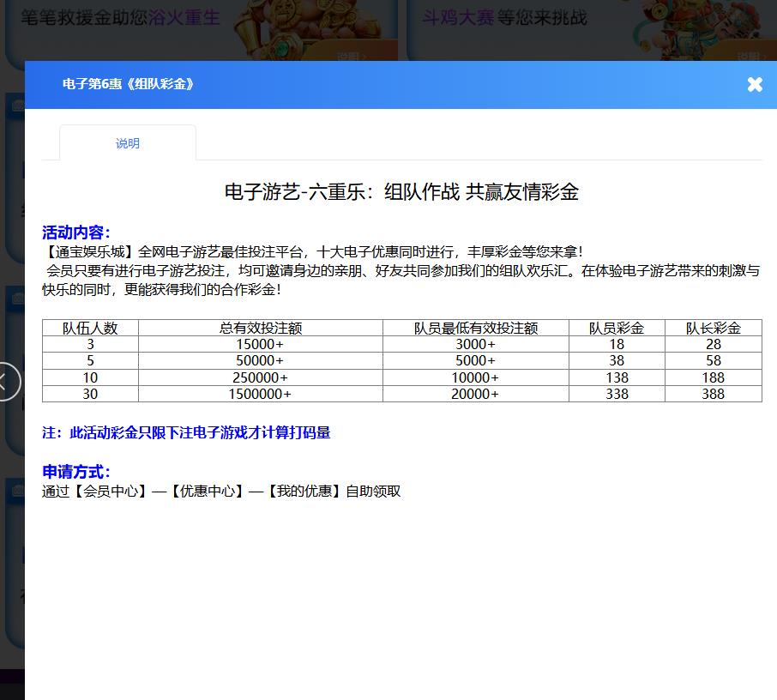This screenshot has width=777, height=700.
Task: Click the 队员最低有效投注额 column header
Action: tap(475, 328)
